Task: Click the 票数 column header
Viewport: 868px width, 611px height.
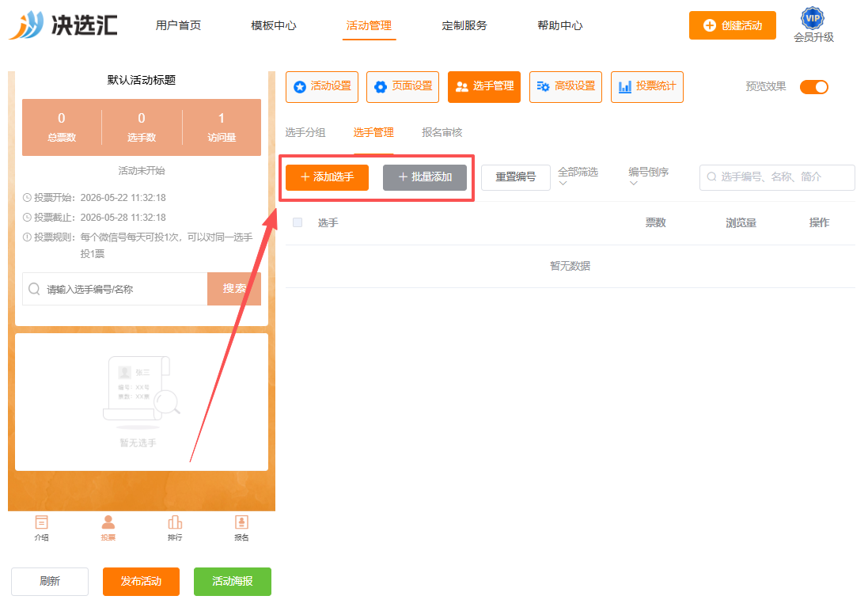Action: pyautogui.click(x=655, y=222)
